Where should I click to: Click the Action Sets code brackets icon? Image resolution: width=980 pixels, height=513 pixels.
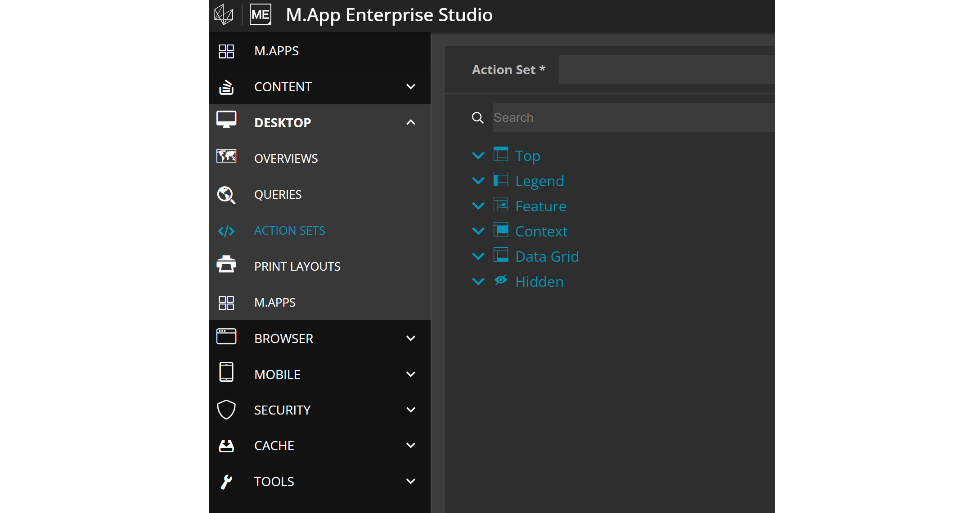[226, 231]
